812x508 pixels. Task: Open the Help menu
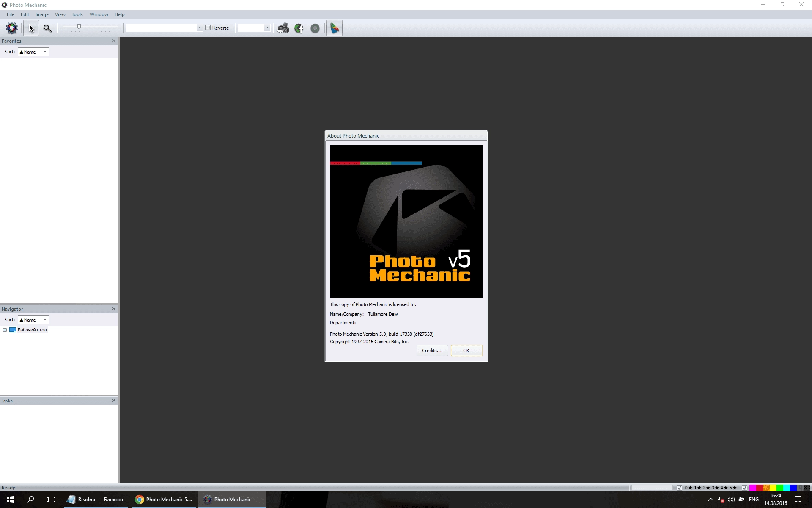coord(120,14)
